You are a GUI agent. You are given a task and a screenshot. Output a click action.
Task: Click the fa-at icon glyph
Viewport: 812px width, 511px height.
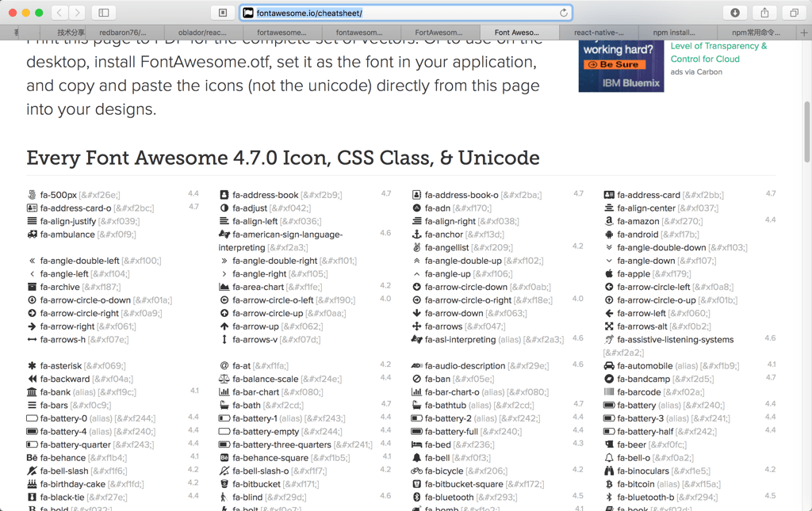[224, 366]
